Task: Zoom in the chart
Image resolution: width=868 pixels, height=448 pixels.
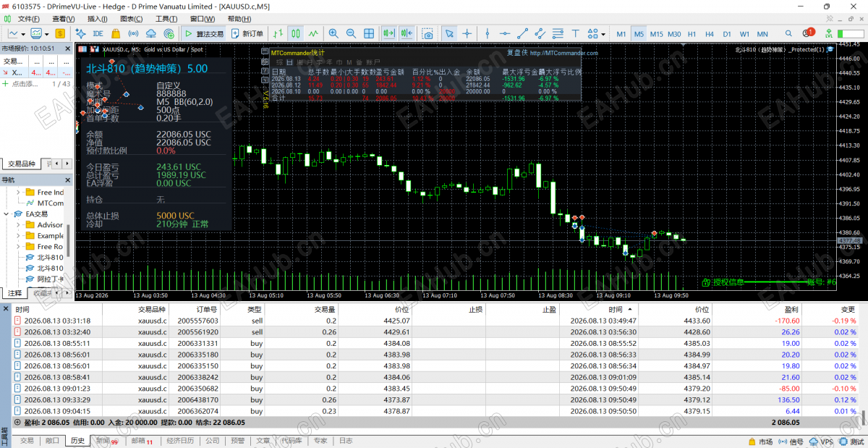Action: coord(333,33)
